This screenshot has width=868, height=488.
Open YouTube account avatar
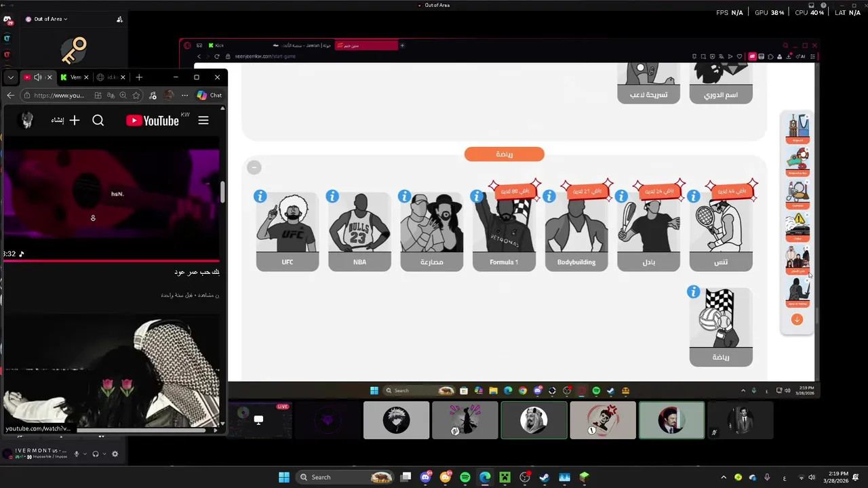(27, 121)
